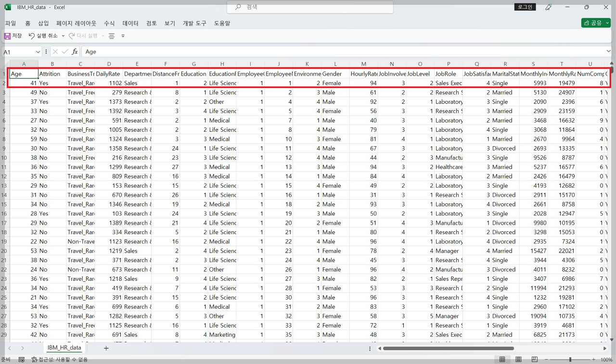This screenshot has width=616, height=364.
Task: Click the 검색 search box
Action: (x=310, y=7)
